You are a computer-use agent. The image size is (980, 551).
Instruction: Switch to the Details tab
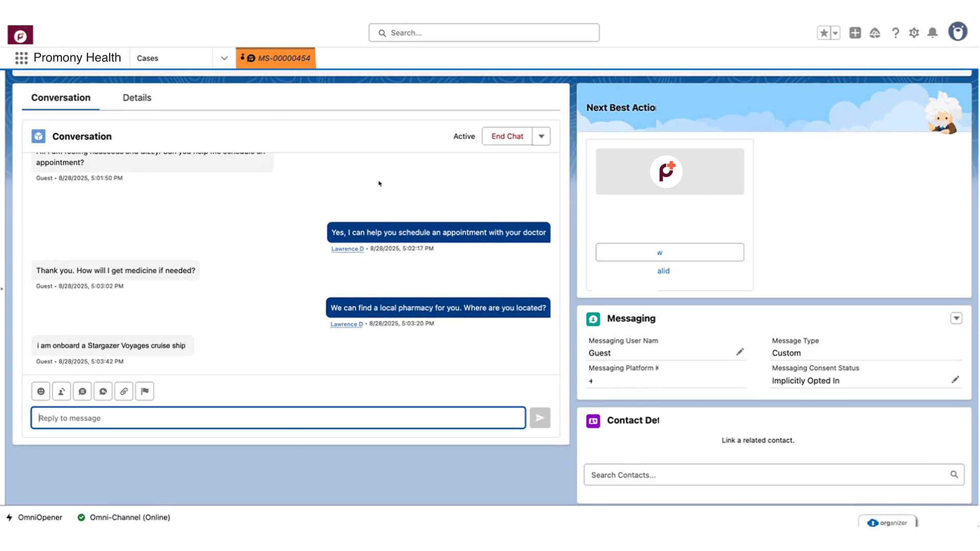[x=136, y=97]
